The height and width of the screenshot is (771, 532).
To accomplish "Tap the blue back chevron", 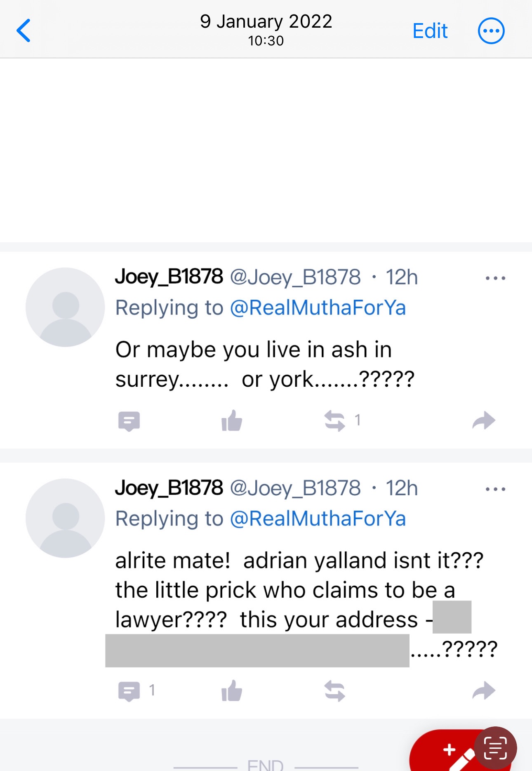I will coord(24,31).
